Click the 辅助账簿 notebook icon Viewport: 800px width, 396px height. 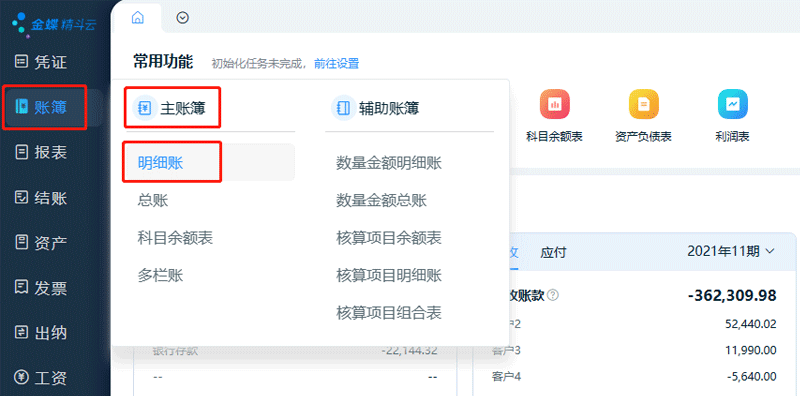[343, 108]
